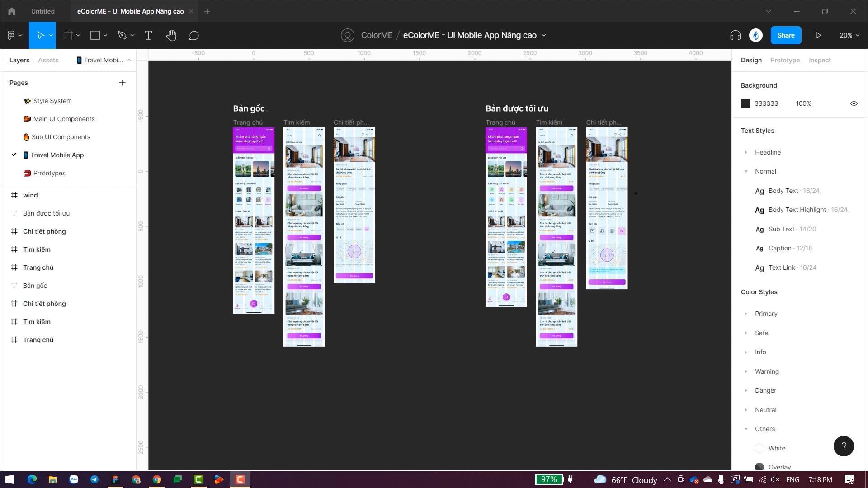Image resolution: width=868 pixels, height=488 pixels.
Task: Collapse pages list via Travel Mobi... chevron
Action: coord(129,60)
